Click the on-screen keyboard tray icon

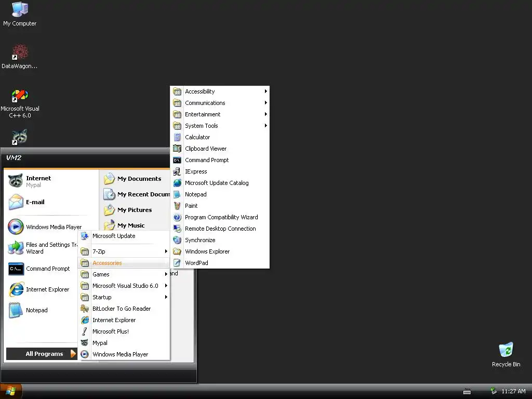click(467, 392)
